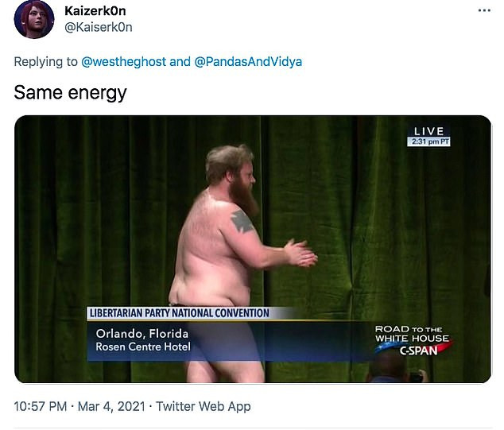
Task: Visit the @westheghost profile mention
Action: tap(124, 62)
